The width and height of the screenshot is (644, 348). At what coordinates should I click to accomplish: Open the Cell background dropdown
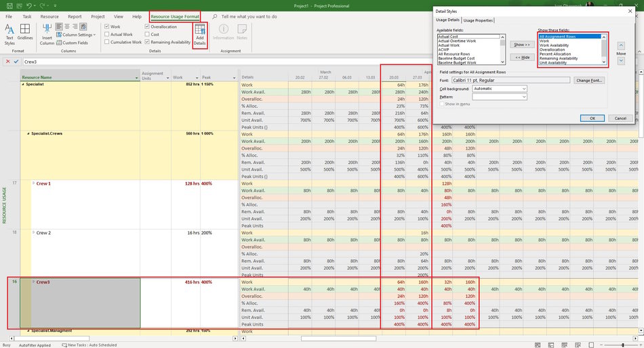click(x=524, y=89)
